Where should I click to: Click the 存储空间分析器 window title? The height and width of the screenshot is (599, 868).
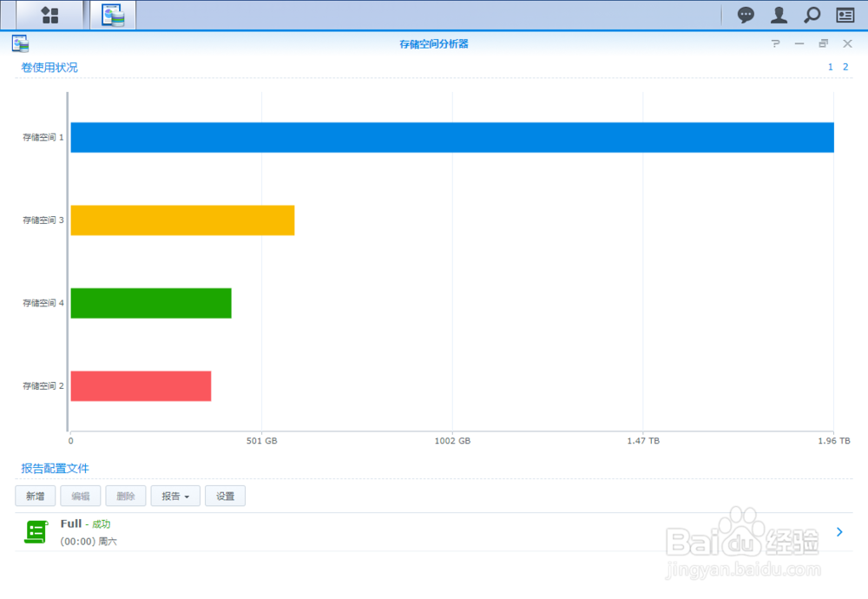pyautogui.click(x=434, y=43)
